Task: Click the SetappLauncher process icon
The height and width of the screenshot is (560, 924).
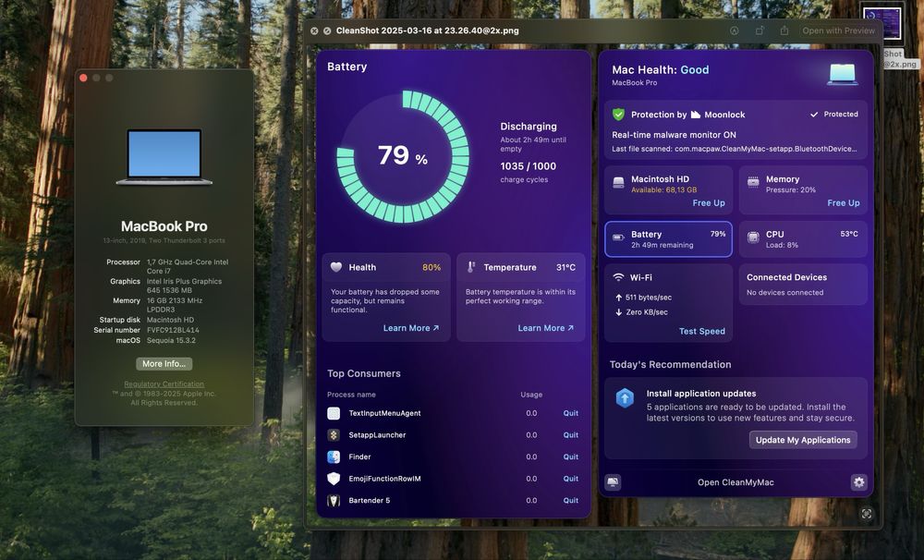Action: [x=334, y=435]
